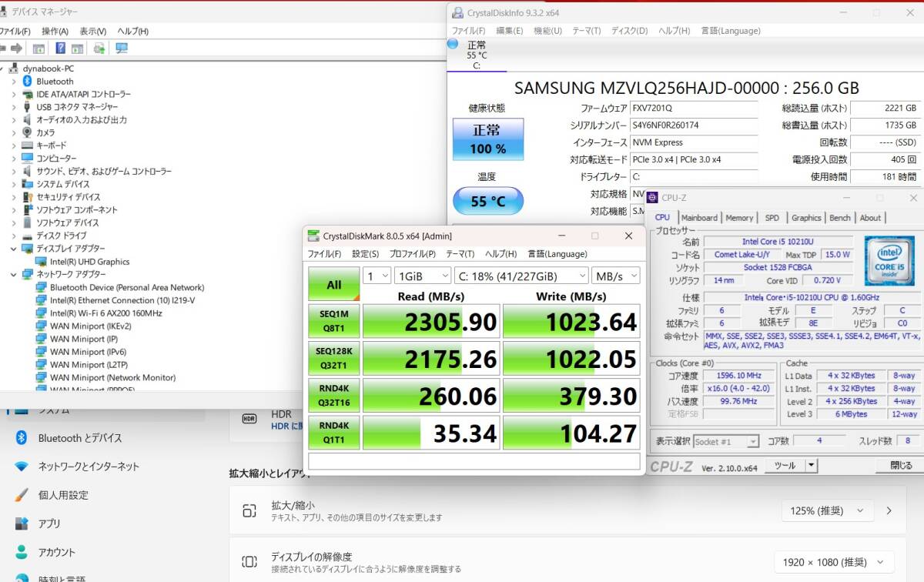
Task: Run the RND4K Q32T16 benchmark
Action: (334, 395)
